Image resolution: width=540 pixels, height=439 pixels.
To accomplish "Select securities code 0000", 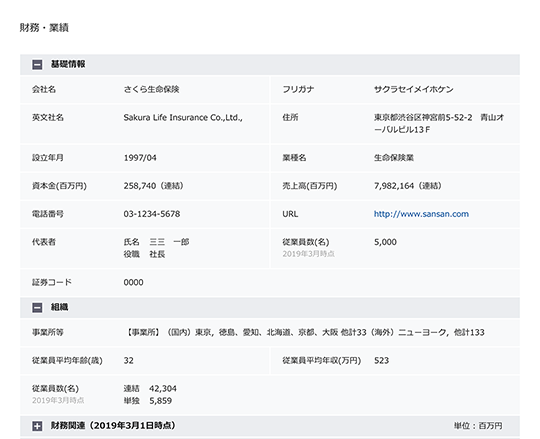I will point(133,282).
